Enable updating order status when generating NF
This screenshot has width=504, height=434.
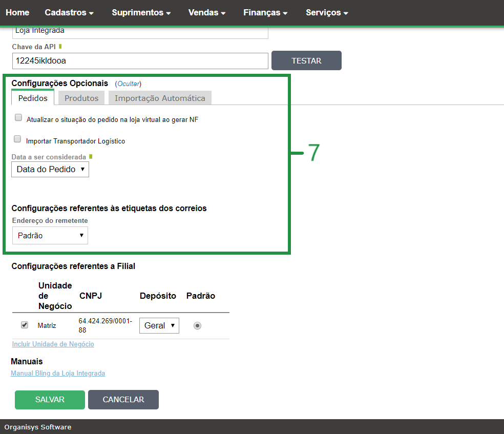click(18, 118)
